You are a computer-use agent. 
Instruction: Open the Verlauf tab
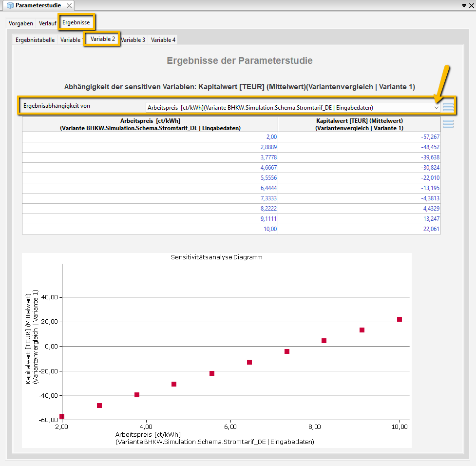coord(48,23)
